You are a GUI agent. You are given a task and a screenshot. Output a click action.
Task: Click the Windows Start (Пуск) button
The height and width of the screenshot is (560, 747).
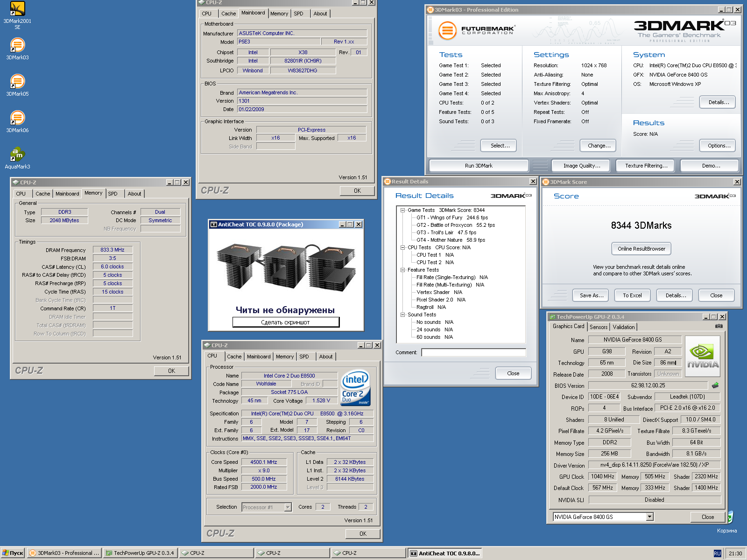[x=13, y=553]
